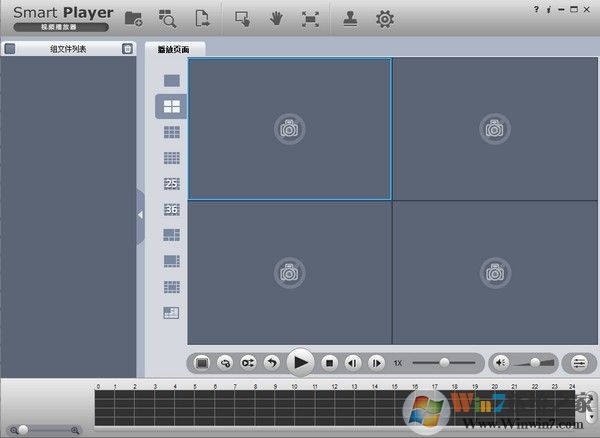Switch to 36-window layout

click(x=171, y=209)
